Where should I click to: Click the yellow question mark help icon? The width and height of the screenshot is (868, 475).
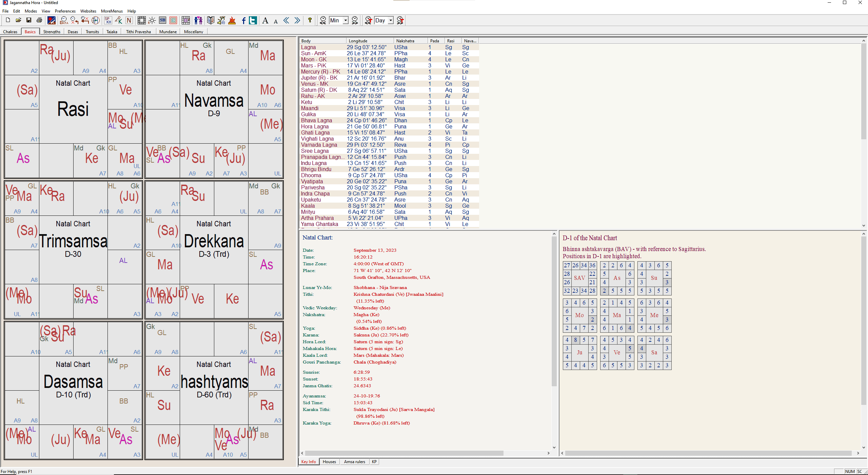tap(310, 20)
